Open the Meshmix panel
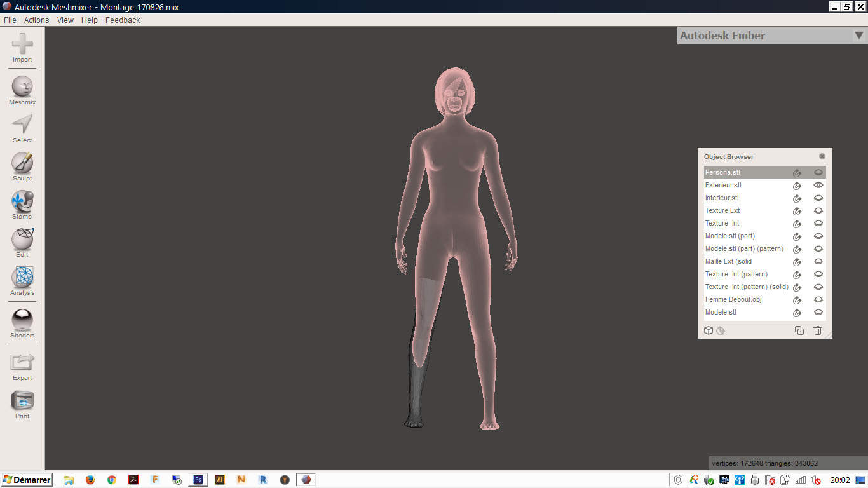 click(22, 90)
